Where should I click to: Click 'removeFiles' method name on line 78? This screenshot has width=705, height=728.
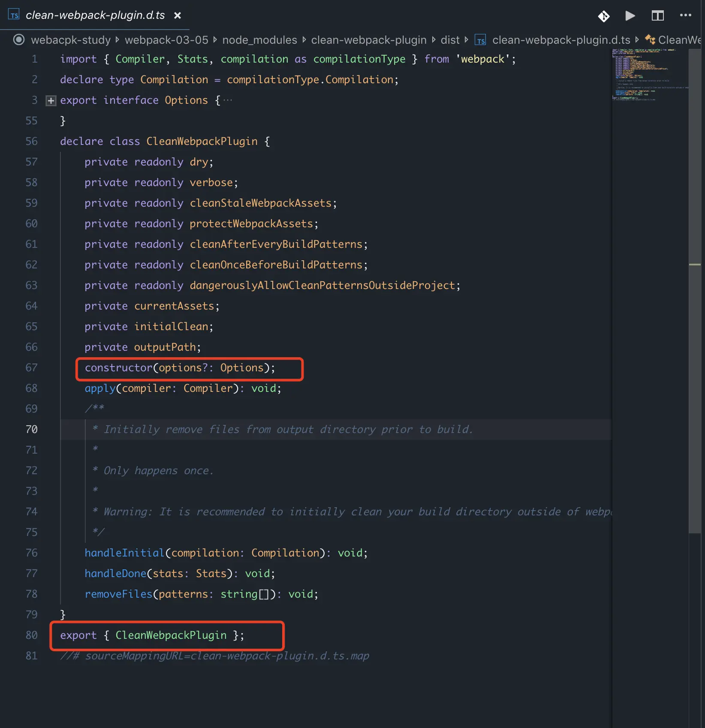click(x=118, y=594)
